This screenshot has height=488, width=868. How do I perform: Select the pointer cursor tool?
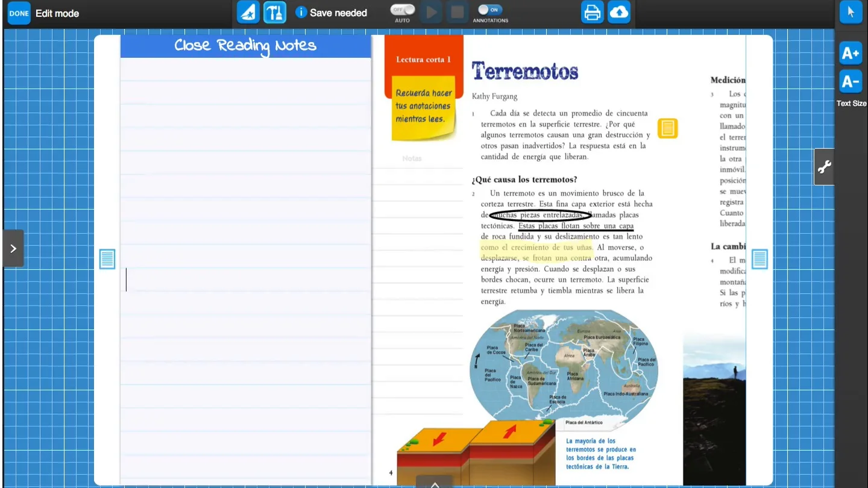pyautogui.click(x=851, y=13)
